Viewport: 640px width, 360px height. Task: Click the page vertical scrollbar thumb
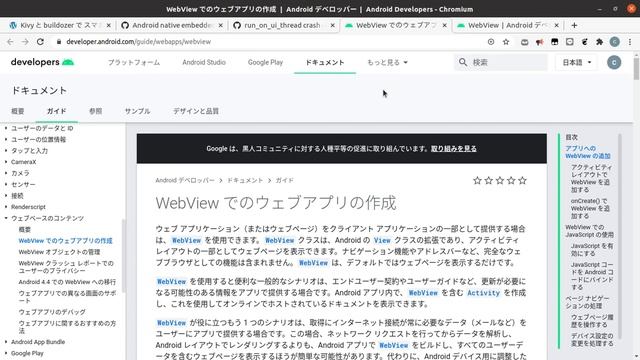pos(636,69)
